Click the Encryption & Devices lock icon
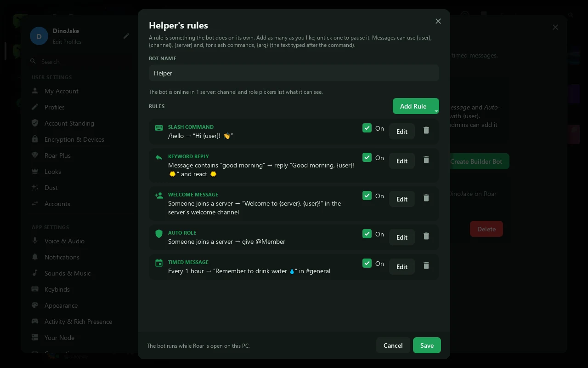This screenshot has height=368, width=588. click(35, 139)
